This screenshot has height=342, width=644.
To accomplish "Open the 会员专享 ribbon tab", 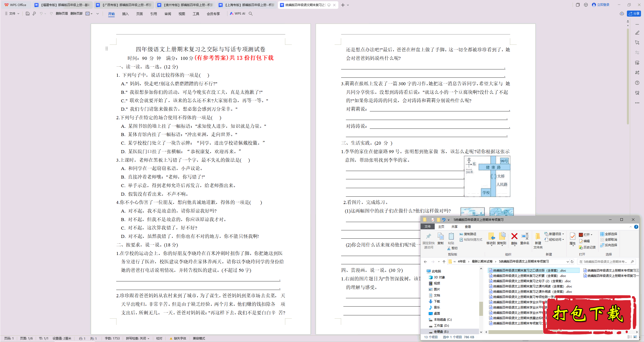I will pos(213,14).
